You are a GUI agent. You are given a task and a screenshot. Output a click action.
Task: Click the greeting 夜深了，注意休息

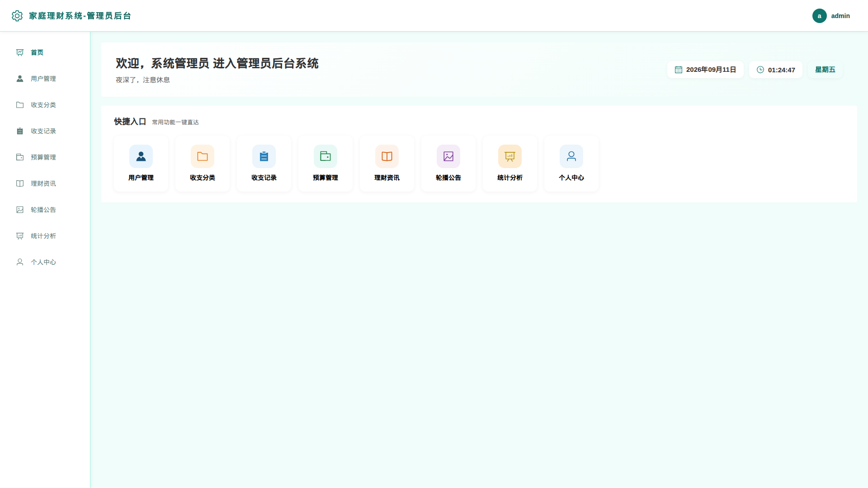(143, 80)
